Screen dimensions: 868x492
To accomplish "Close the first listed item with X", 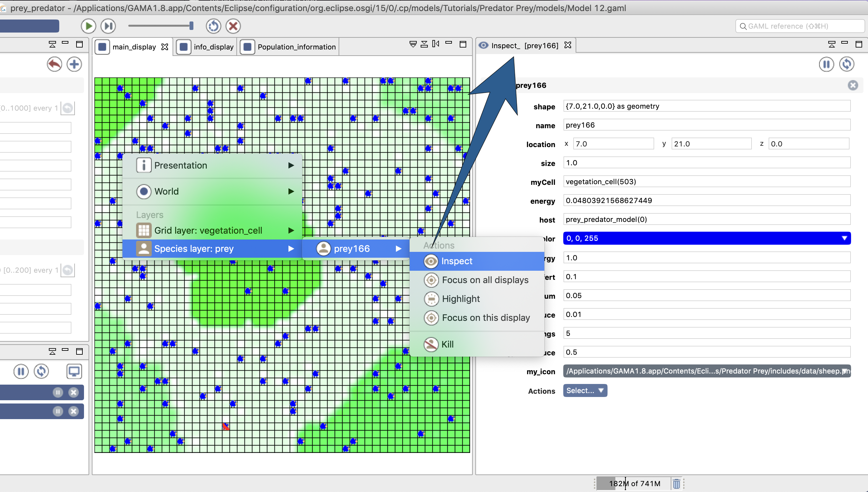I will 73,392.
